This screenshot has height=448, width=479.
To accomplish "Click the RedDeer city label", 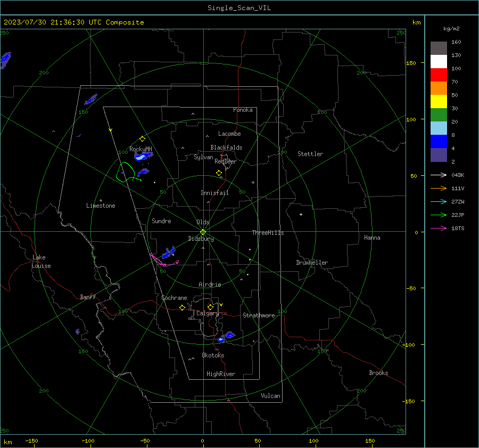I will pos(226,161).
